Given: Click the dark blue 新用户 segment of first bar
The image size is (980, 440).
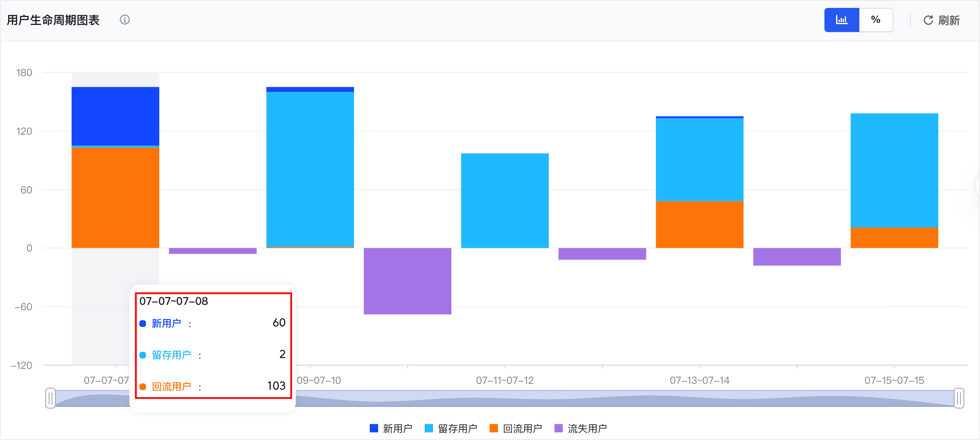Looking at the screenshot, I should [115, 116].
